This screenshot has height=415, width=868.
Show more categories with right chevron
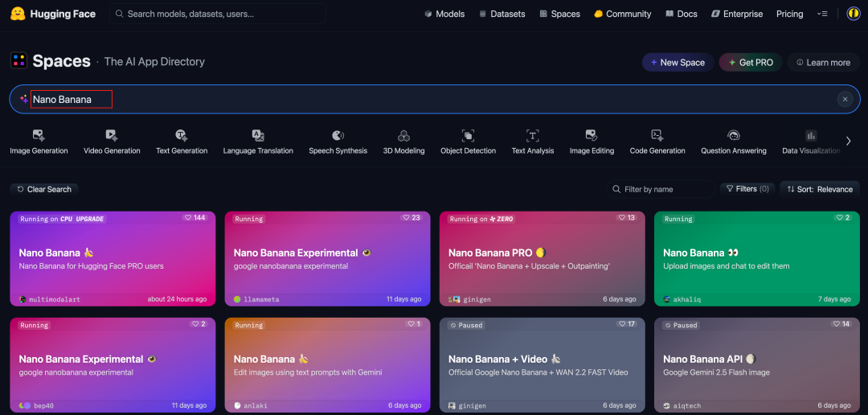pos(848,141)
